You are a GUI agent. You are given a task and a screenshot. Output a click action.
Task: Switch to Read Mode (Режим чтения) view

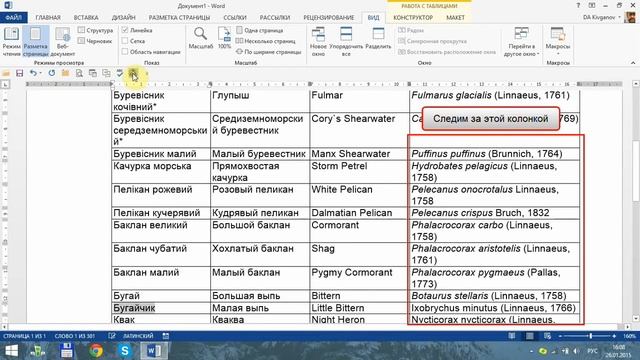[x=11, y=41]
